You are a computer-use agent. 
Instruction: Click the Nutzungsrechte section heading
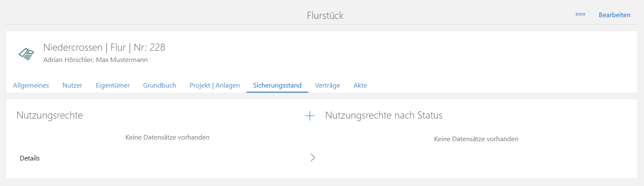(50, 116)
